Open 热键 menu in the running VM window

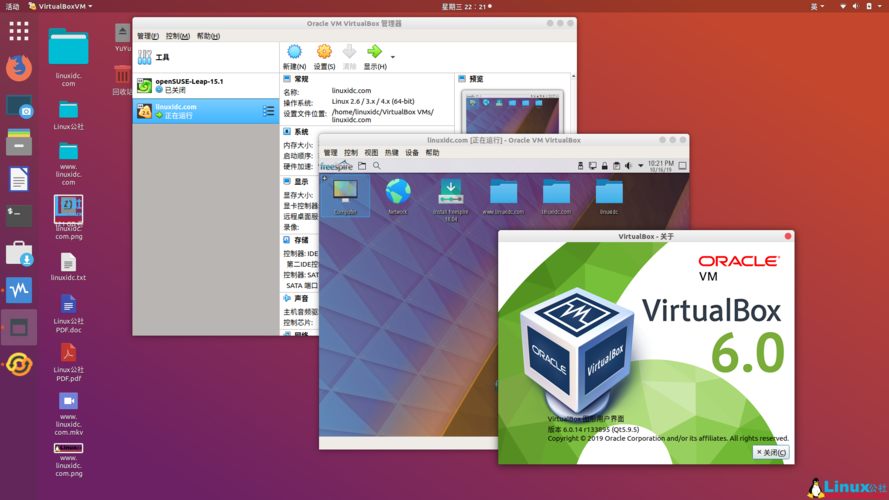(391, 152)
